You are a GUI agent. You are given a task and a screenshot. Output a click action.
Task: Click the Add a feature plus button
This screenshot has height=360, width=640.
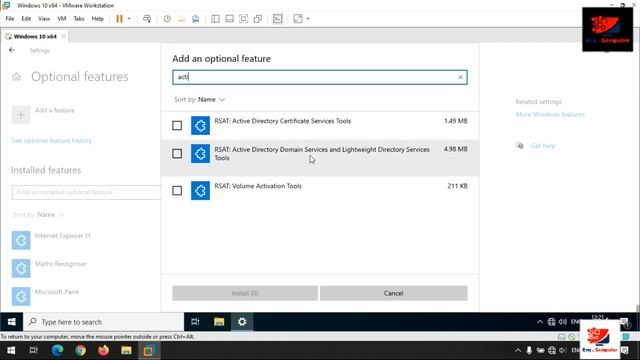point(21,115)
